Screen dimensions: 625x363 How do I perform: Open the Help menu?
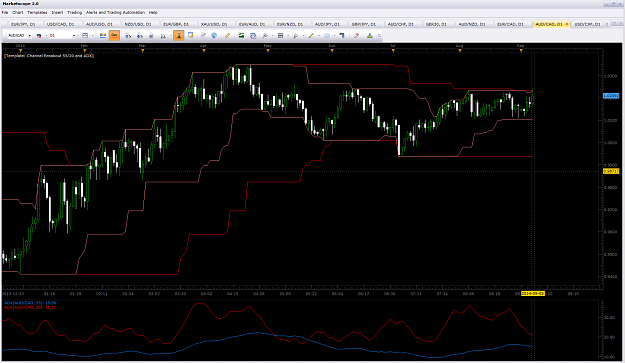tap(153, 12)
